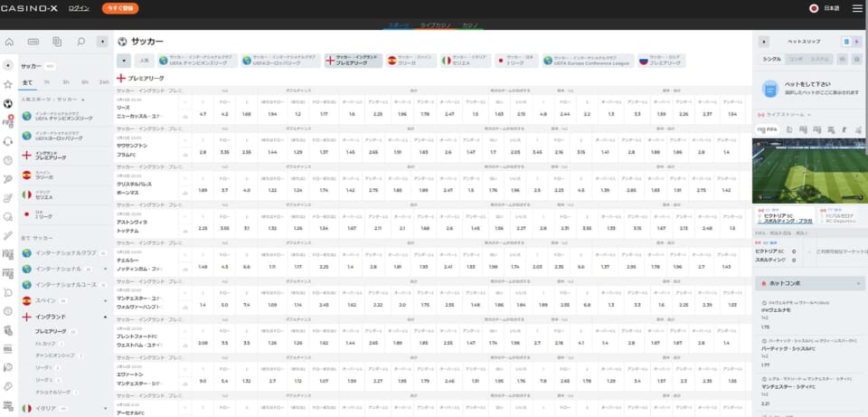Select the UEFA Europa Conference League chip
The image size is (868, 417).
(x=588, y=61)
